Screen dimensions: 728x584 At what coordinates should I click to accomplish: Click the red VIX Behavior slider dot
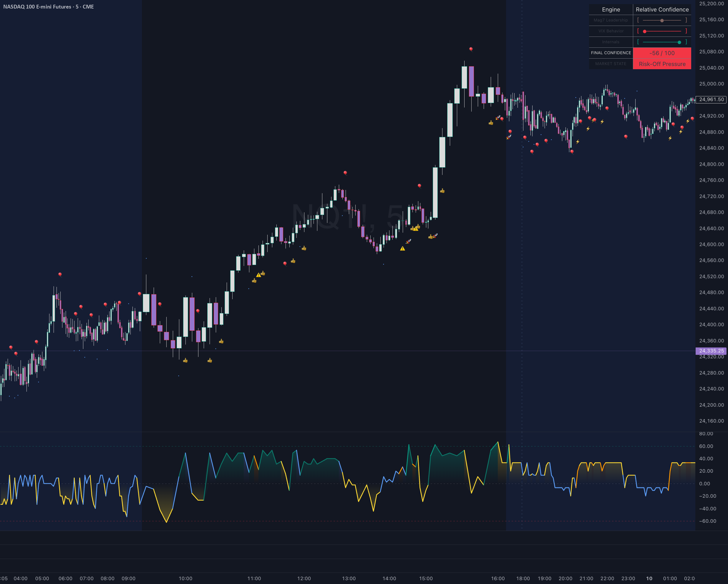click(x=645, y=32)
